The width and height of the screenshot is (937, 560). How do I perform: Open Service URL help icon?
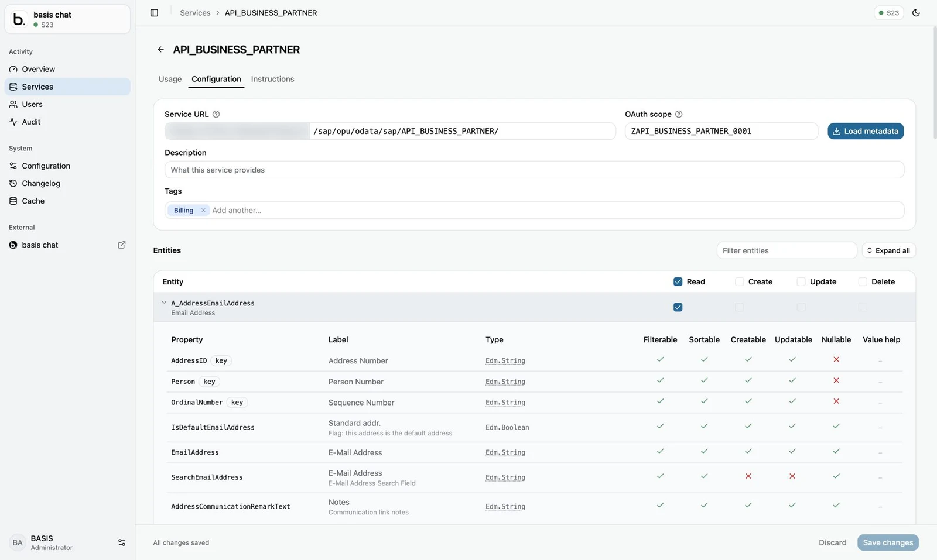[216, 114]
